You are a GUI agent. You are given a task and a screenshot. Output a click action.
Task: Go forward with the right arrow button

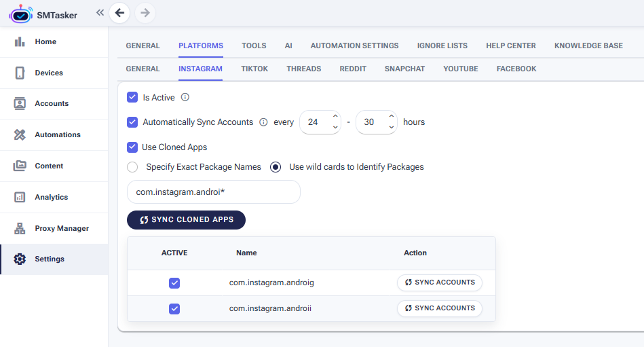pos(145,13)
